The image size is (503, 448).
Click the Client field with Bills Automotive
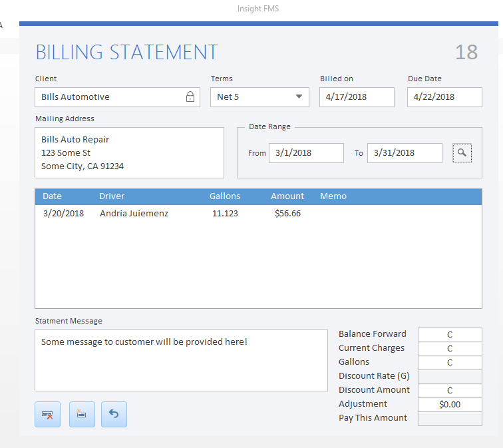click(117, 97)
